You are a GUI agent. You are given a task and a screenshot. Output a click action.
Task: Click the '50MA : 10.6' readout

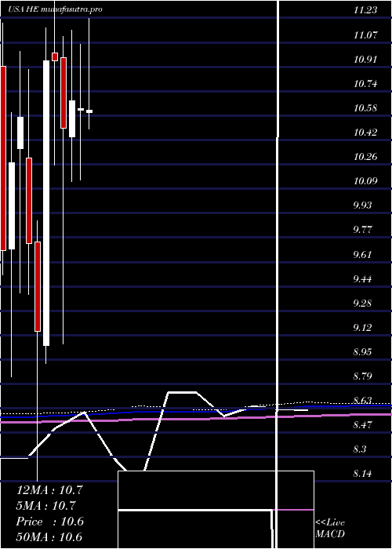click(x=49, y=537)
